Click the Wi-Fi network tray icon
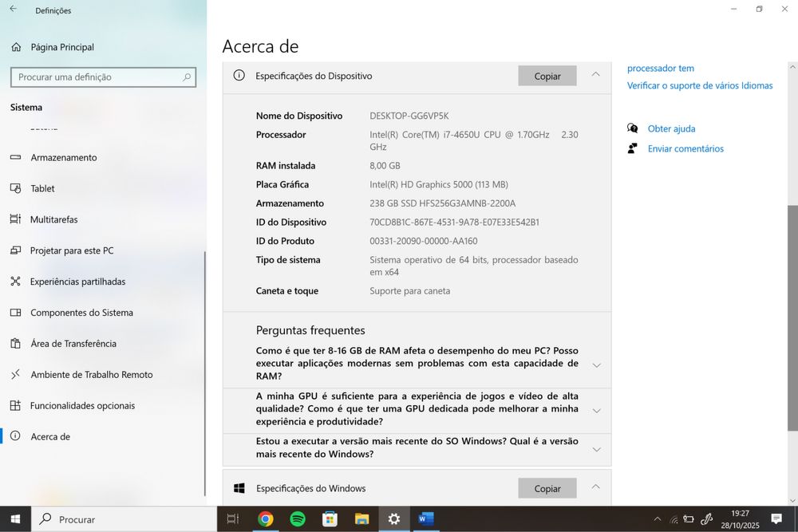 (x=674, y=519)
